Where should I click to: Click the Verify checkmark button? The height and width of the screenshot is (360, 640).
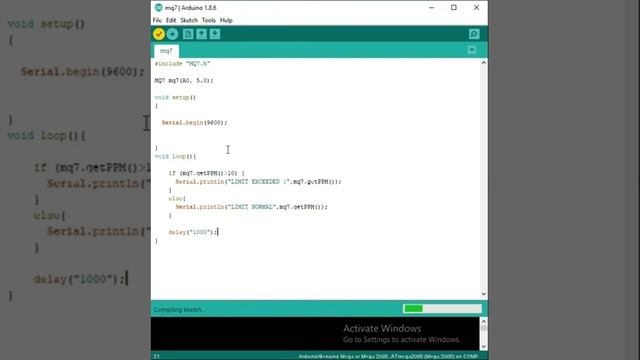pyautogui.click(x=159, y=34)
